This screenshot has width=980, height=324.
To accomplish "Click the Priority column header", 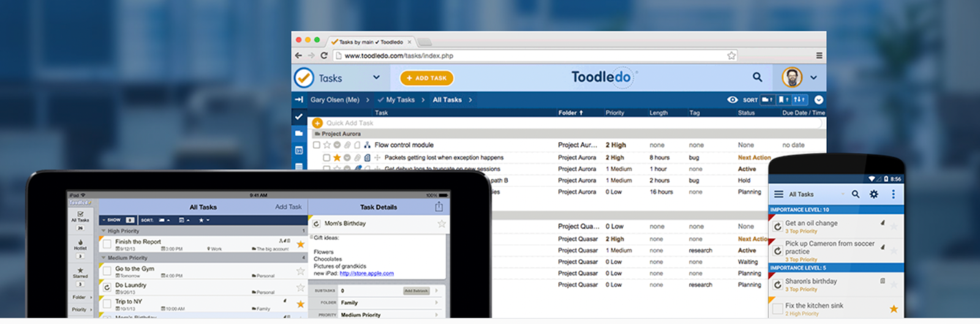I will [x=614, y=113].
